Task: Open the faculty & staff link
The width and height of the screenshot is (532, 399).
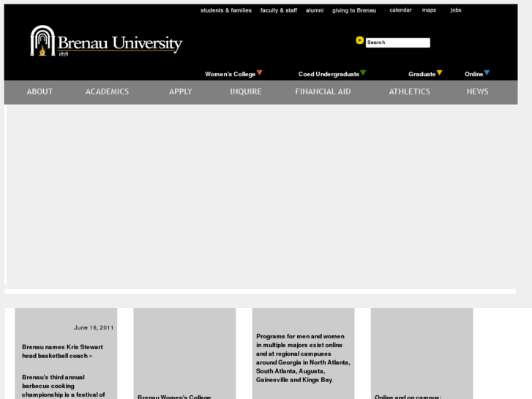Action: 279,10
